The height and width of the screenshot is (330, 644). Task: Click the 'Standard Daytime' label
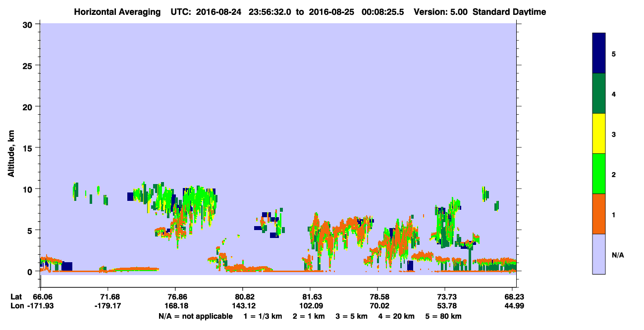click(x=509, y=12)
